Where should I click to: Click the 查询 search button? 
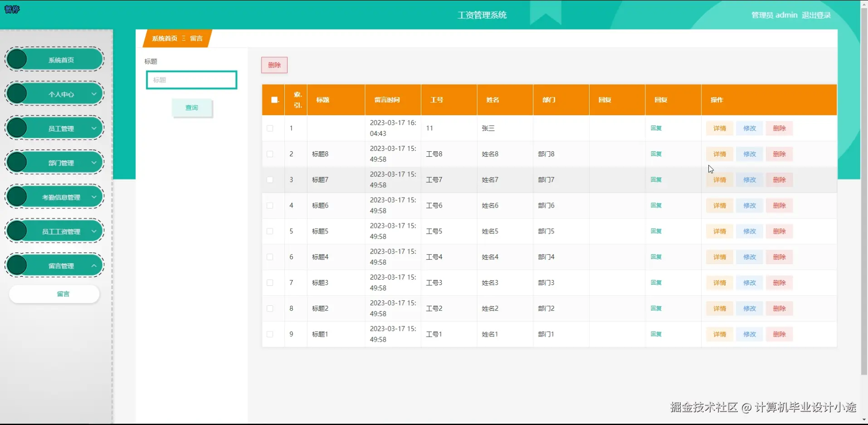(x=192, y=108)
